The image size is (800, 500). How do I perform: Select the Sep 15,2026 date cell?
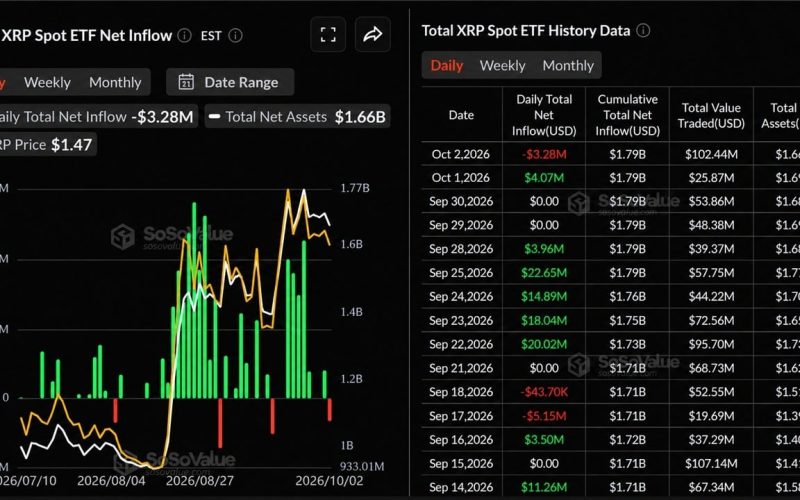tap(461, 463)
